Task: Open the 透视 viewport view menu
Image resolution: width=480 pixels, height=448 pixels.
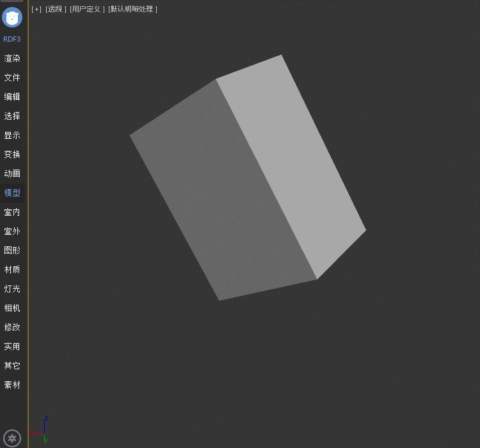Action: (56, 9)
